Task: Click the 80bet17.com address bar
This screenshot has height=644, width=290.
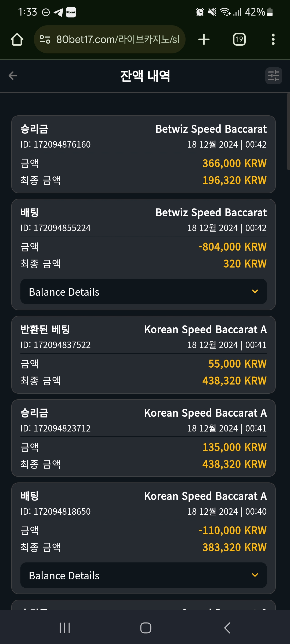Action: pyautogui.click(x=110, y=39)
